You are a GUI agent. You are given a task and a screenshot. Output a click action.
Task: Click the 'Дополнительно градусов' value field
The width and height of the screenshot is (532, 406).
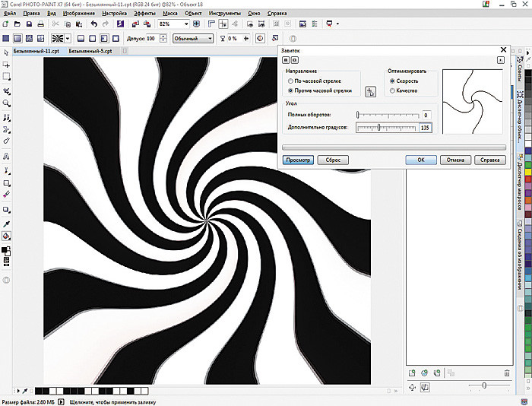424,128
